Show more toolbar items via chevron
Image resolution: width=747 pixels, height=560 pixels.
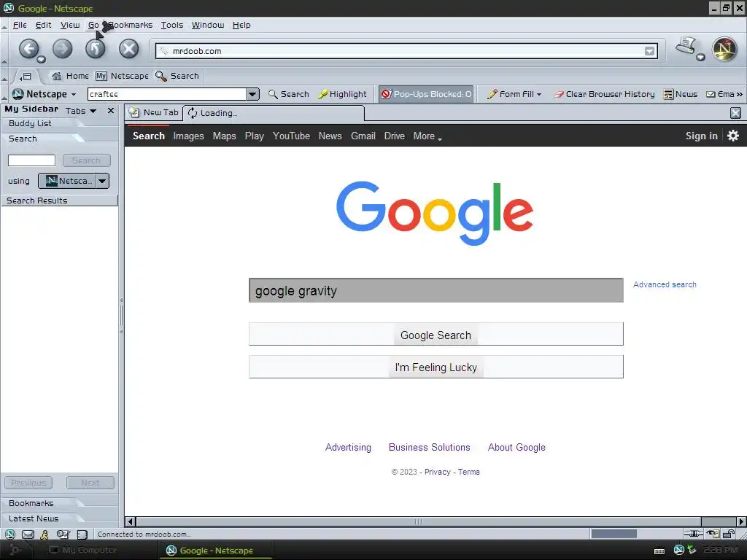pyautogui.click(x=740, y=94)
